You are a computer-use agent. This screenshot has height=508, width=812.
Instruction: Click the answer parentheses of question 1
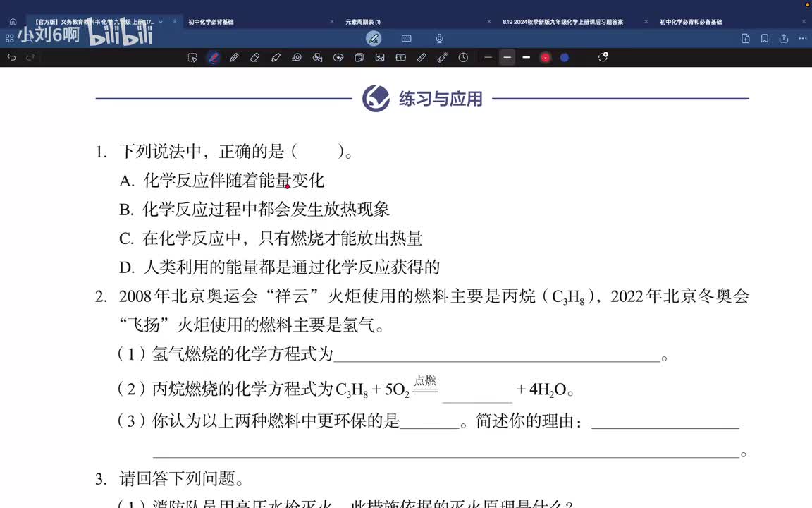coord(318,152)
